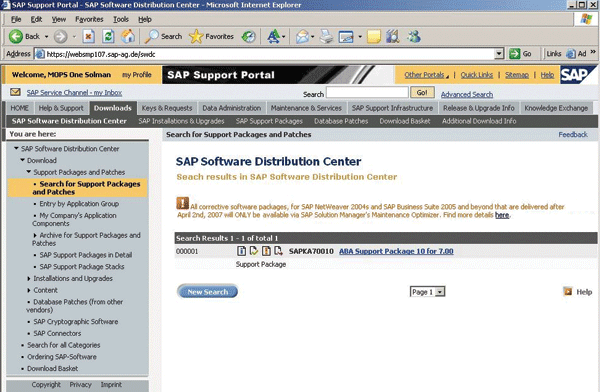Open the Database Patches subnavigation tab
This screenshot has height=392, width=600.
point(341,121)
